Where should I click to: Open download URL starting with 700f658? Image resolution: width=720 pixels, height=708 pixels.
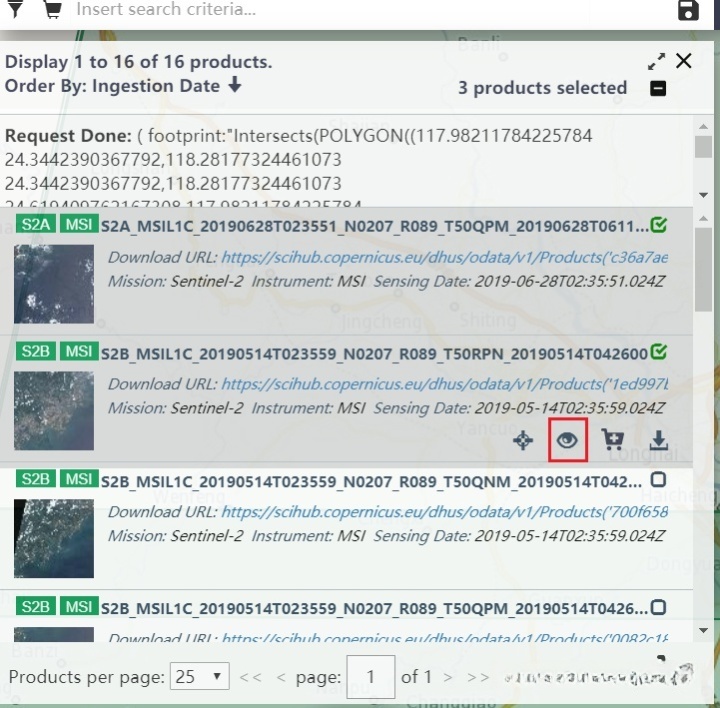[444, 511]
